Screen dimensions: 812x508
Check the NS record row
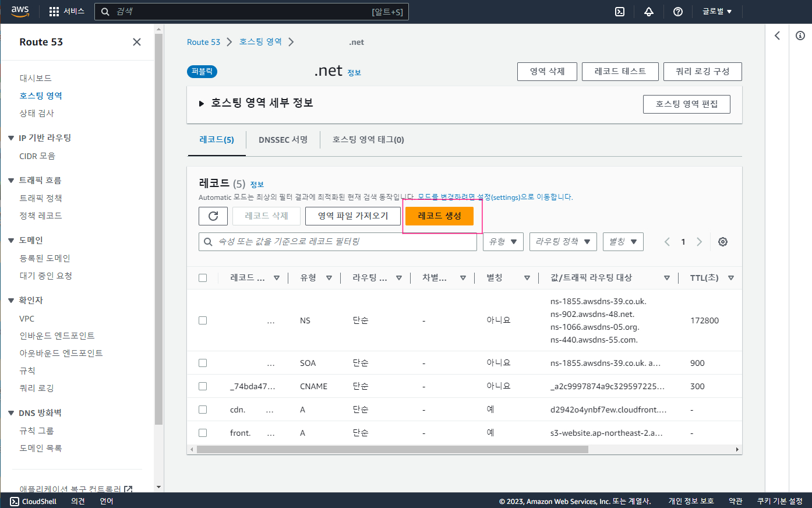tap(203, 320)
